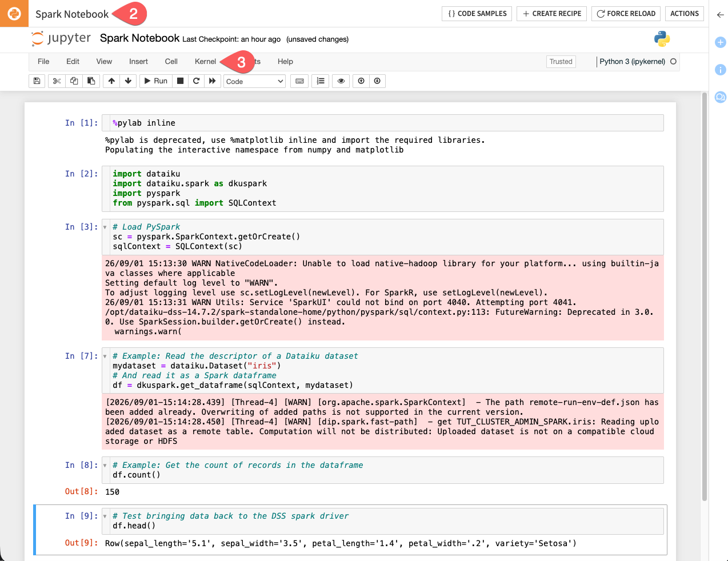Paste cells below icon

tap(91, 81)
